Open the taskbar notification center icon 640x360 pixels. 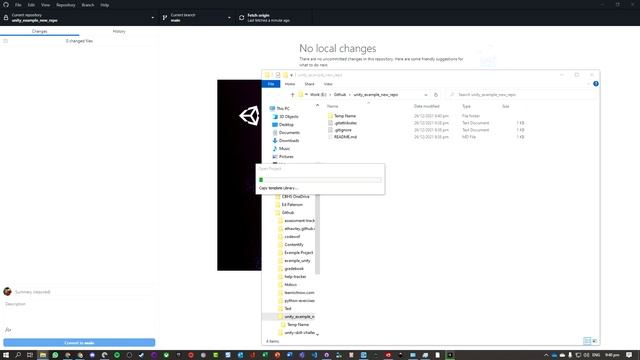pyautogui.click(x=629, y=355)
